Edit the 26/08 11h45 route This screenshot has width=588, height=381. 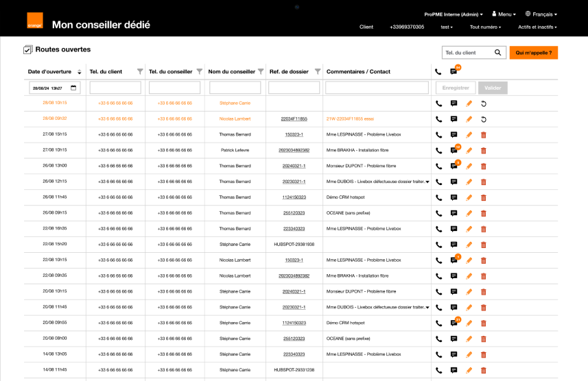coord(469,197)
